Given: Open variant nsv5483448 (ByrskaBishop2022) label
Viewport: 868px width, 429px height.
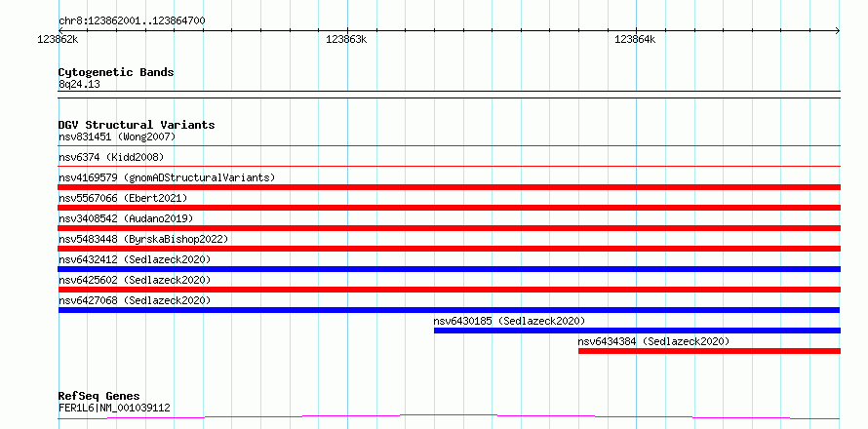Looking at the screenshot, I should click(x=143, y=239).
